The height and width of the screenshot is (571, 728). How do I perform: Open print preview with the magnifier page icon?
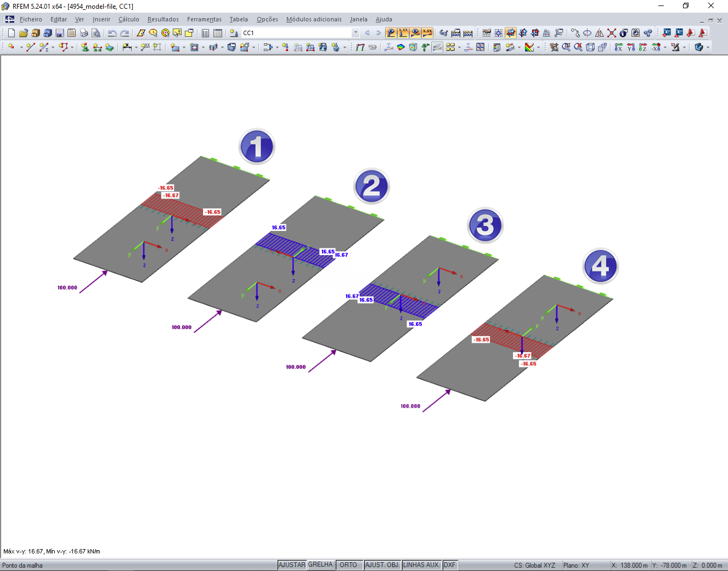coord(96,33)
